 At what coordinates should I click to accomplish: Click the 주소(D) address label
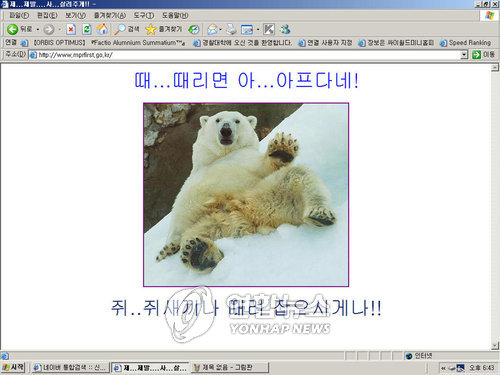click(15, 54)
